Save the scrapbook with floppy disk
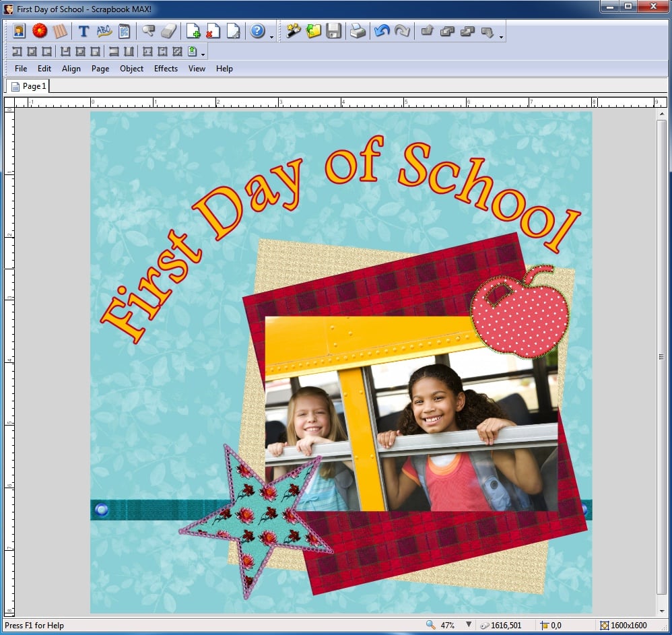Screen dimensions: 672x635 [334, 31]
